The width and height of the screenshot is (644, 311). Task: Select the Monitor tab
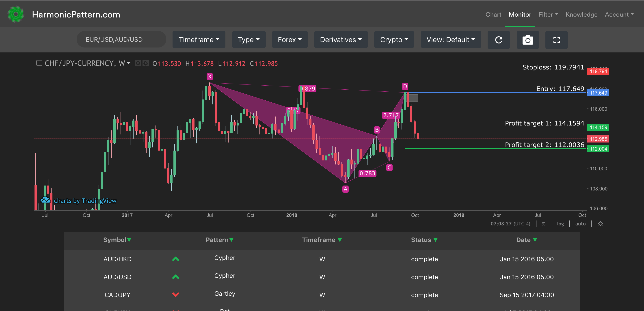pyautogui.click(x=520, y=15)
